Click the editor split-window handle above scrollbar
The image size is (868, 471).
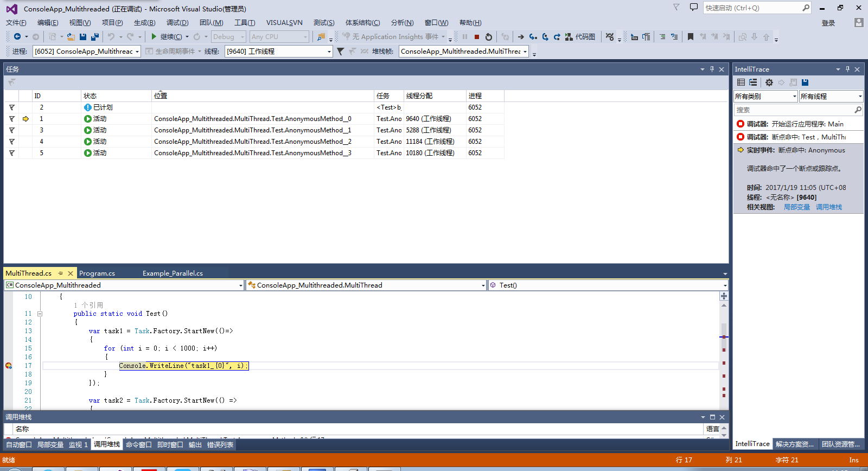coord(724,296)
